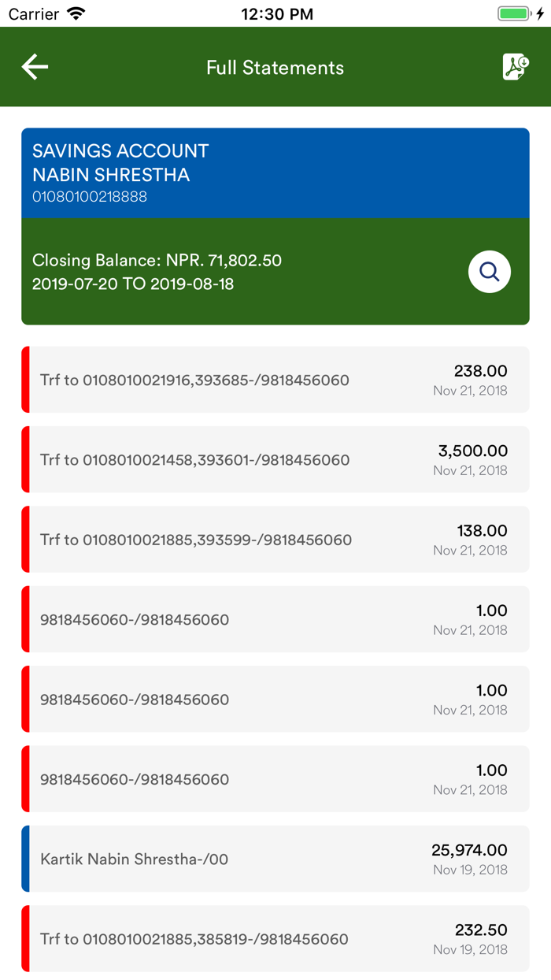This screenshot has width=551, height=980.
Task: Tap the battery icon in status bar
Action: tap(514, 14)
